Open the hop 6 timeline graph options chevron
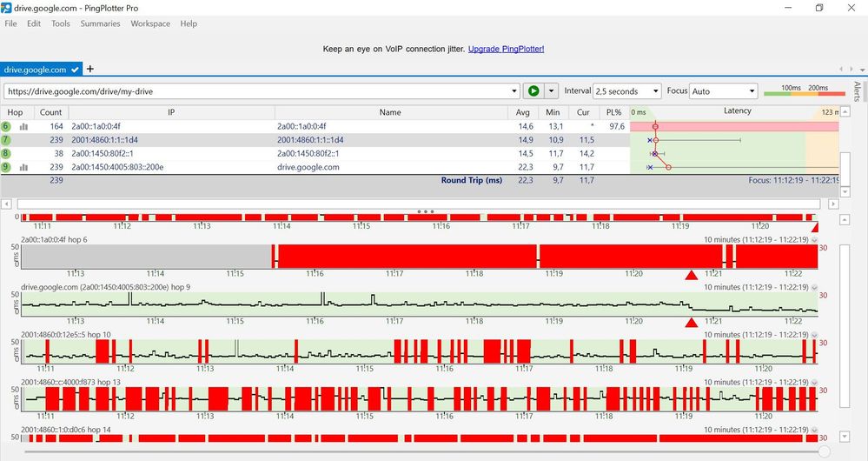Viewport: 868px width, 461px height. pos(815,238)
